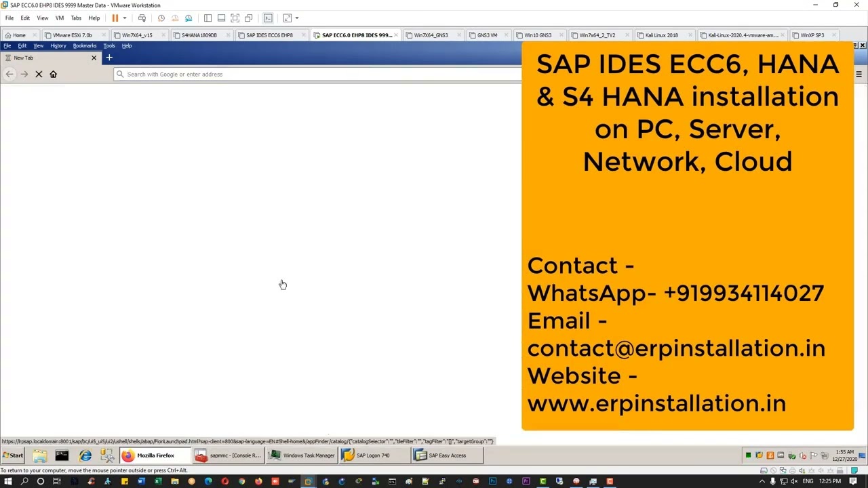Switch to Windows Task Manager in the taskbar
Viewport: 868px width, 488px height.
(302, 455)
